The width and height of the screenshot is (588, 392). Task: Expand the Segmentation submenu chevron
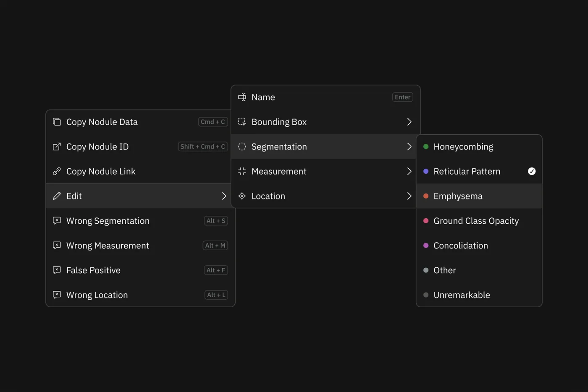pyautogui.click(x=409, y=146)
